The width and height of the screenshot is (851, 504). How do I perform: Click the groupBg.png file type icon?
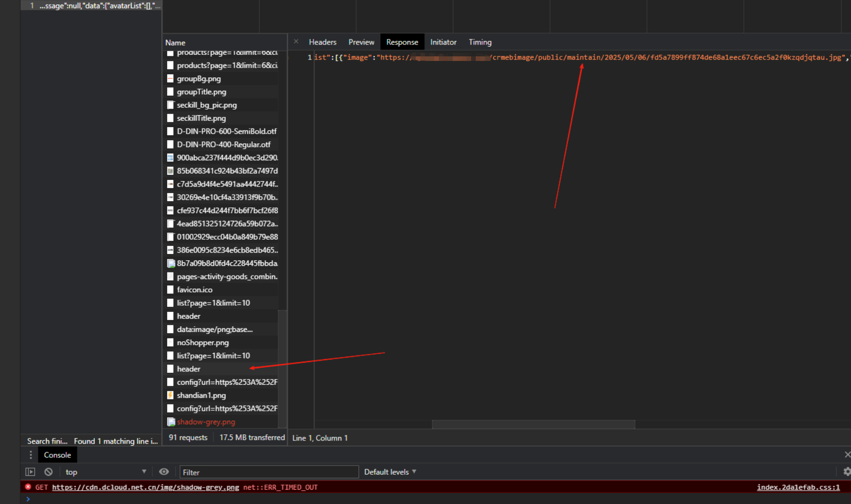point(171,78)
